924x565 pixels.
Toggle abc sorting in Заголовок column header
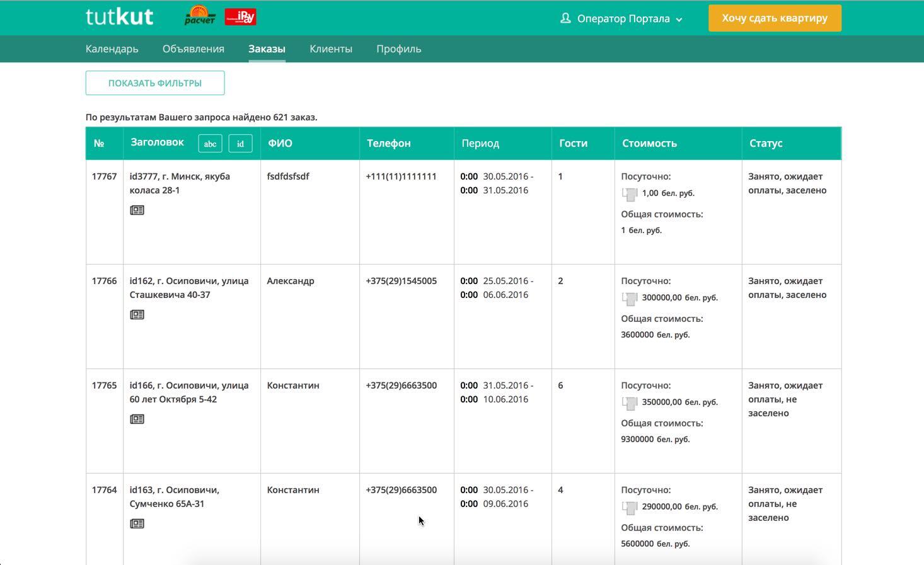coord(210,144)
